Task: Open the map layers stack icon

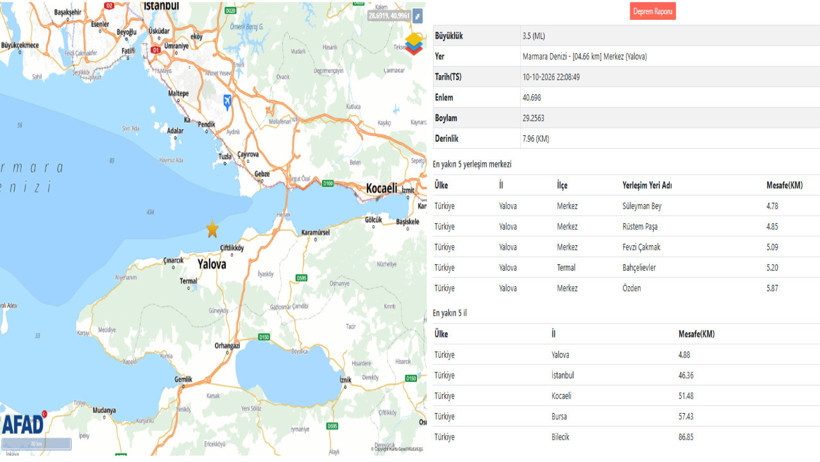Action: click(x=414, y=44)
